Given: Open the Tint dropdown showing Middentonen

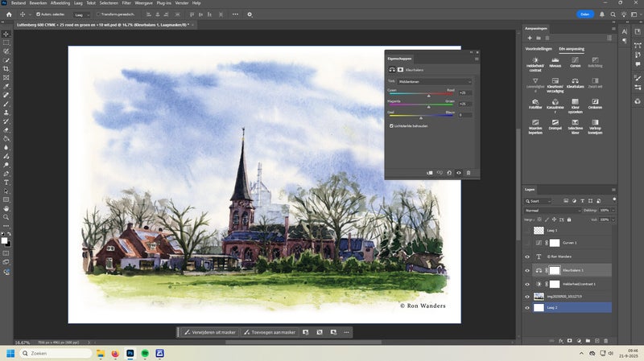Looking at the screenshot, I should point(436,81).
